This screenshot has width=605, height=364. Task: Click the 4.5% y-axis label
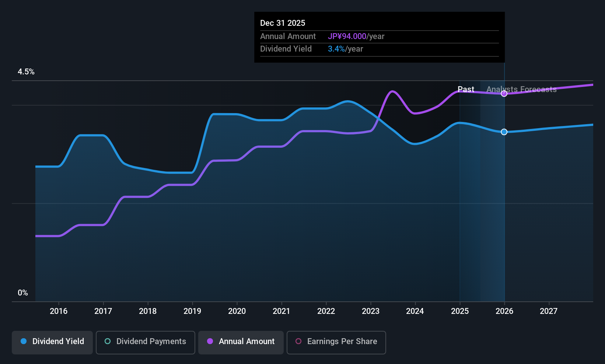pos(26,72)
